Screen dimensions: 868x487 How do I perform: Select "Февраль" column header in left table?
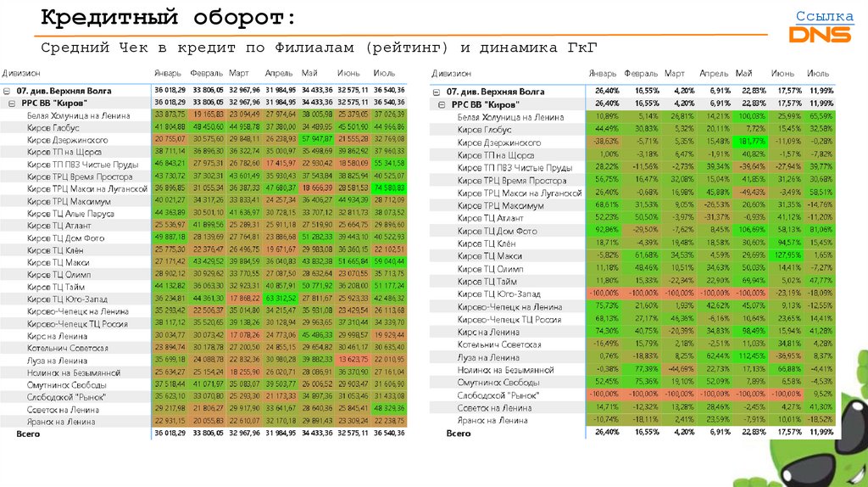(x=207, y=73)
